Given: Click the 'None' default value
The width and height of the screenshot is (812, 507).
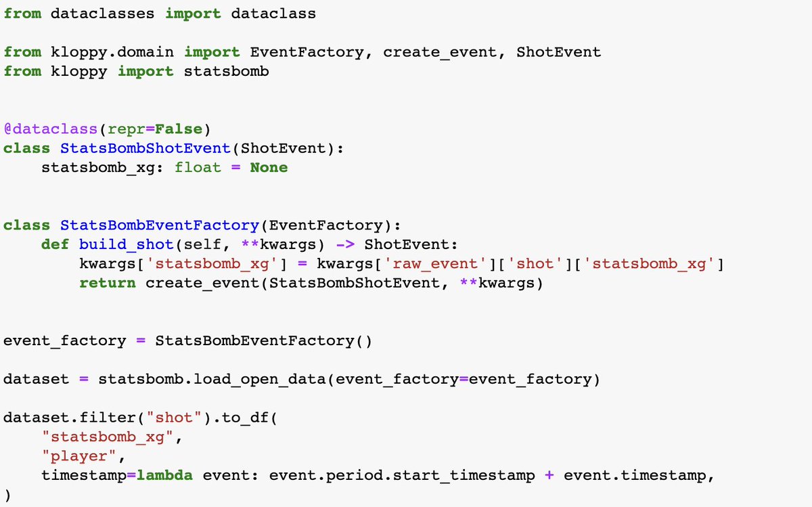Looking at the screenshot, I should [269, 167].
